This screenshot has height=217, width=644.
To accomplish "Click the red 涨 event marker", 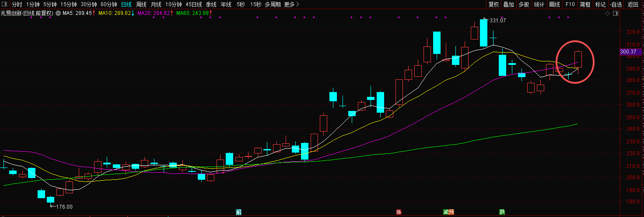I will 399,212.
